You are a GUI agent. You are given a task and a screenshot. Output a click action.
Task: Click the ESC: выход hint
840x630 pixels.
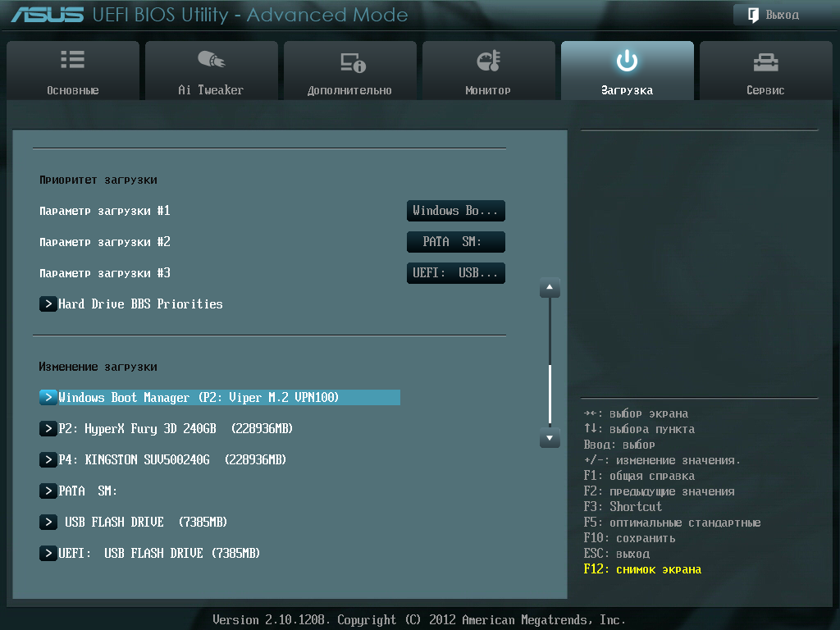617,554
